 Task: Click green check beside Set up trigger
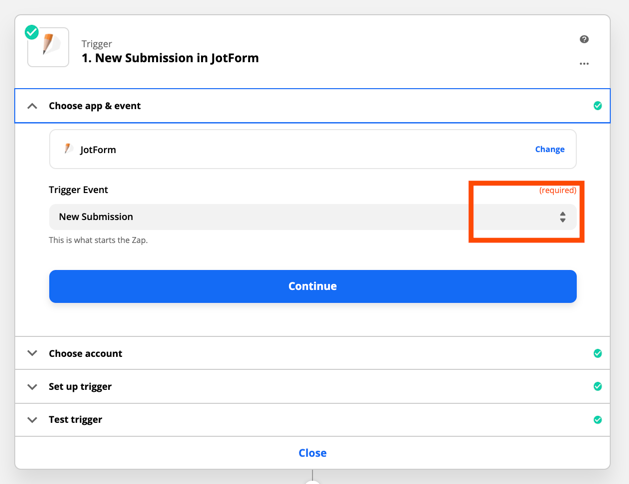[597, 386]
